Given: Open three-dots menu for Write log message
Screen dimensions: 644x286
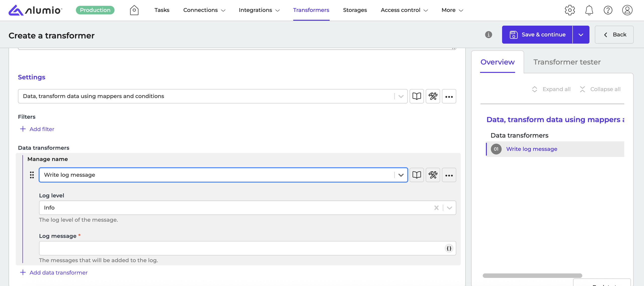Looking at the screenshot, I should [x=449, y=175].
